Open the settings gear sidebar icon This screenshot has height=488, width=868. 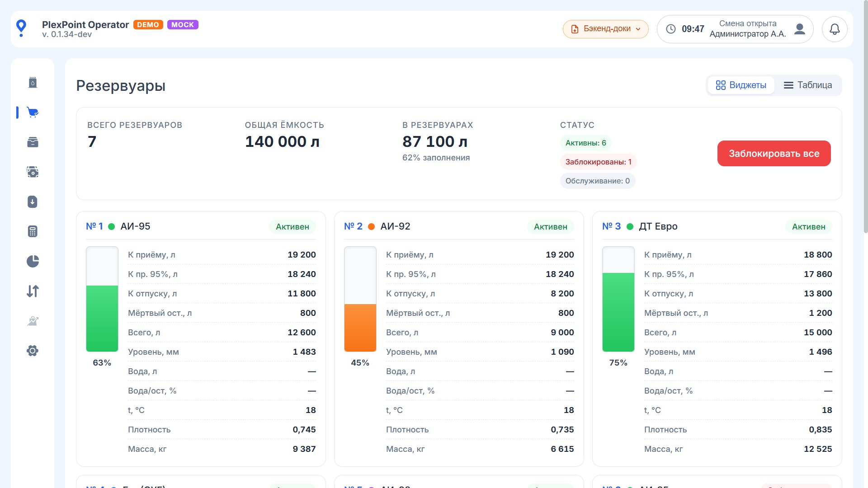pyautogui.click(x=33, y=351)
